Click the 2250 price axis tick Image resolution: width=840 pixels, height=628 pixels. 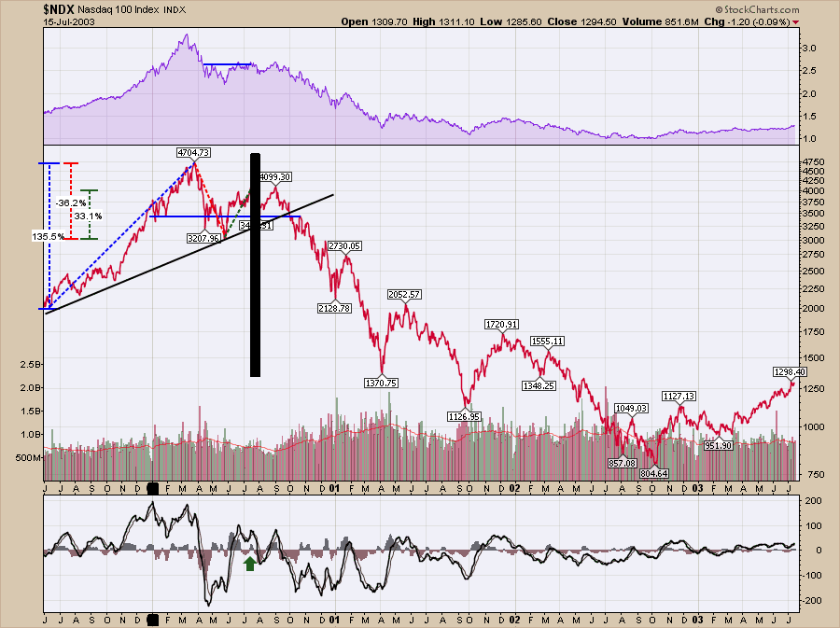click(x=812, y=288)
